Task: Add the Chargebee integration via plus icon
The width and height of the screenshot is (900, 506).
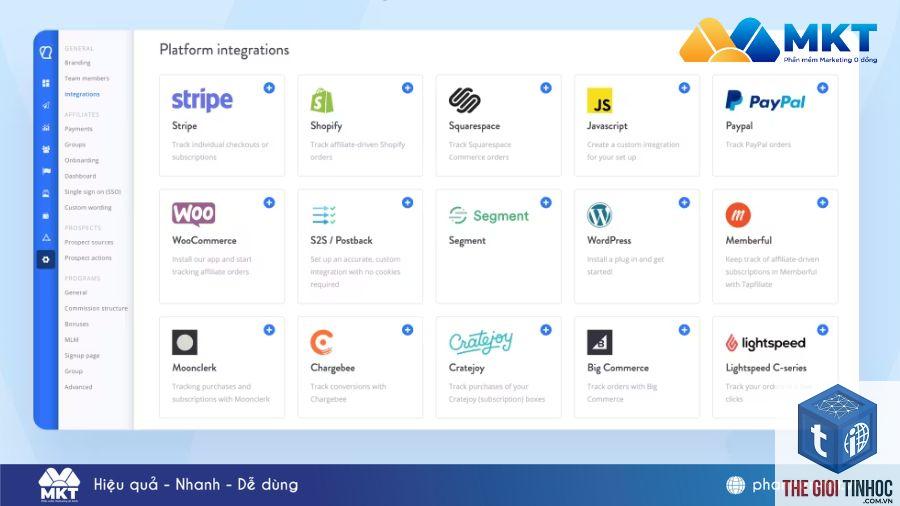Action: tap(408, 330)
